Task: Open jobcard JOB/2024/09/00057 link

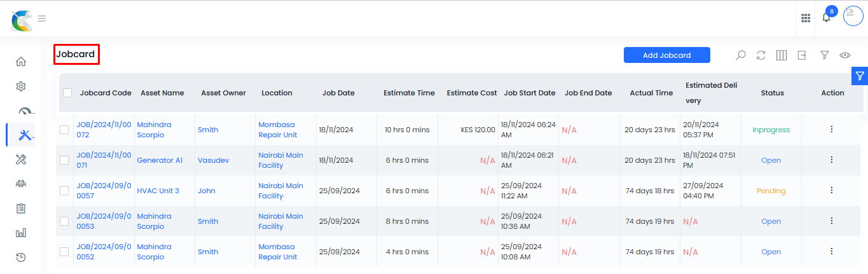Action: click(104, 191)
